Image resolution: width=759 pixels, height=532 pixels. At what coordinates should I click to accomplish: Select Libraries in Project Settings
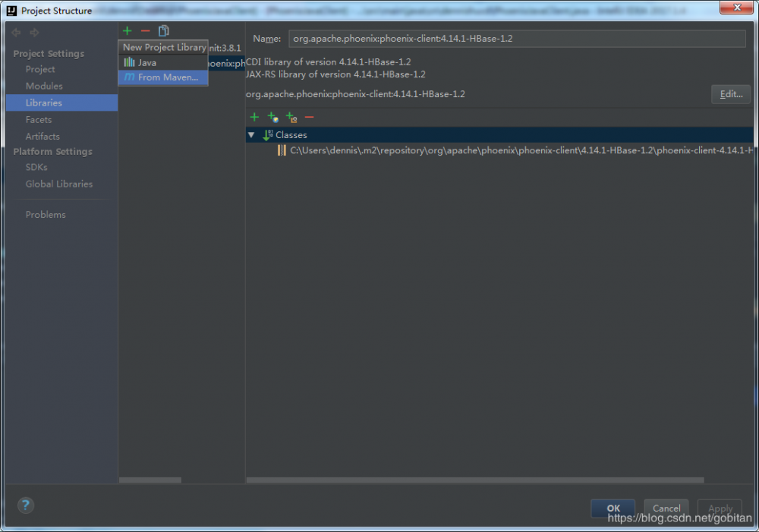(61, 102)
